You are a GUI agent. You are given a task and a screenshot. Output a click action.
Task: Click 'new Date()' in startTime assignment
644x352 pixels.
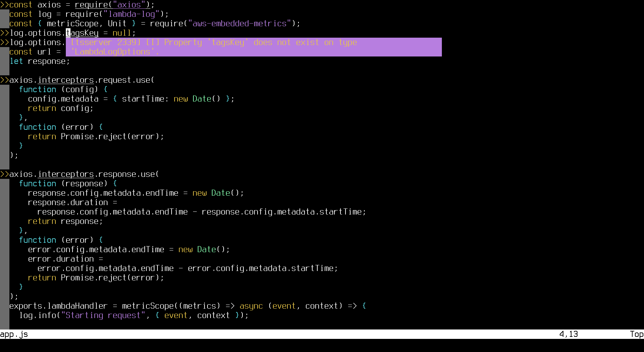point(197,99)
